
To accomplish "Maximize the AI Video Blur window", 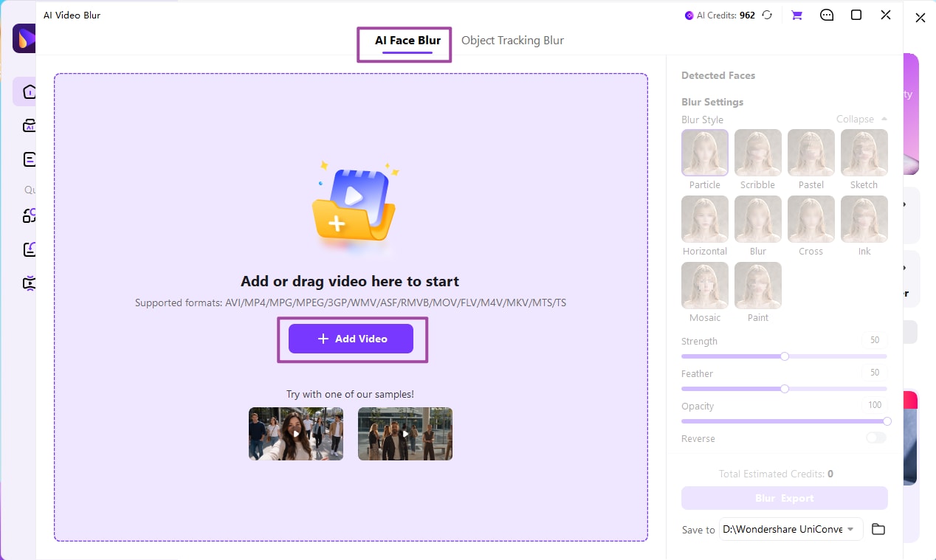I will coord(856,15).
